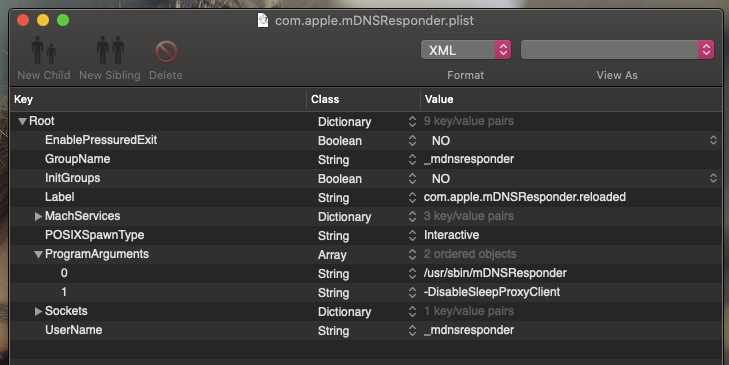The image size is (729, 365).
Task: Edit GroupName value _mdnsresponder
Action: [469, 159]
